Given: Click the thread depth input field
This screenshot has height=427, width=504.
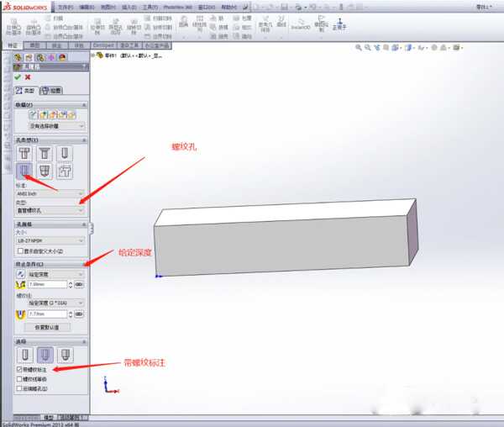Looking at the screenshot, I should (48, 314).
